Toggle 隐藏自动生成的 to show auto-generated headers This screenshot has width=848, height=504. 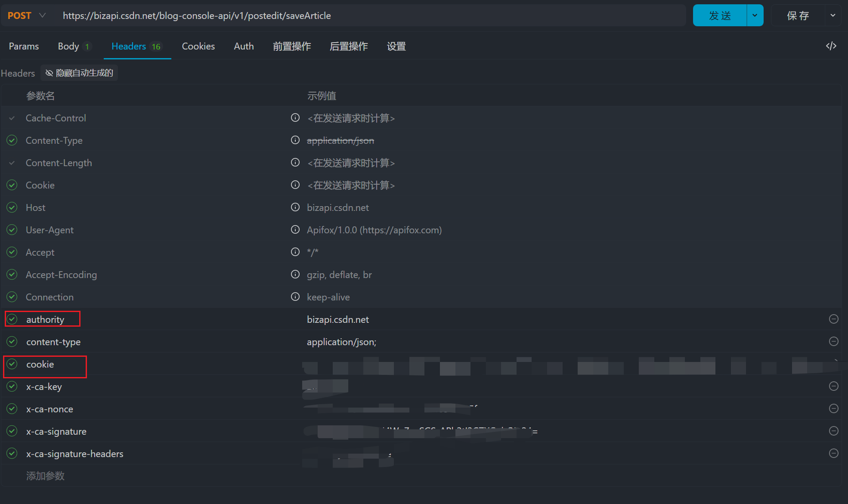pyautogui.click(x=79, y=73)
